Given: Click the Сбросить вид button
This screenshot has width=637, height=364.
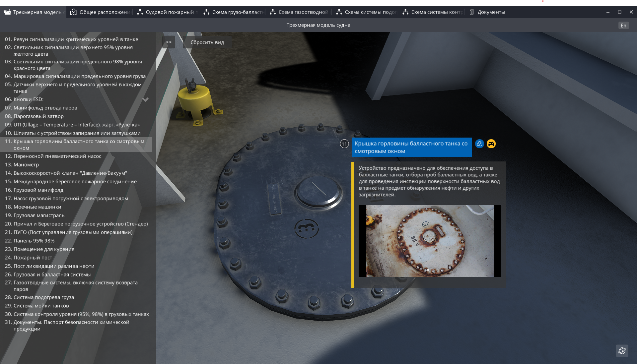Looking at the screenshot, I should click(207, 42).
